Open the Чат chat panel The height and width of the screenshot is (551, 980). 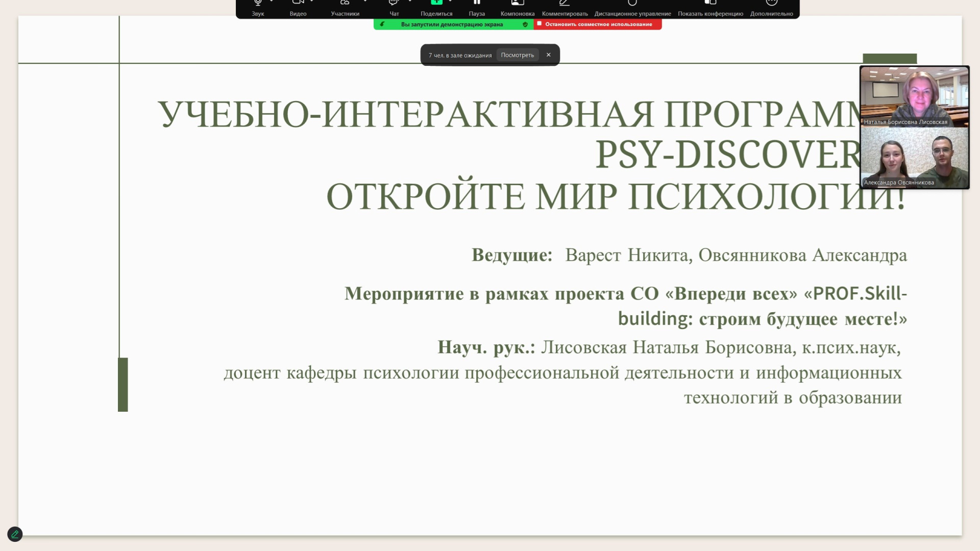click(x=394, y=8)
